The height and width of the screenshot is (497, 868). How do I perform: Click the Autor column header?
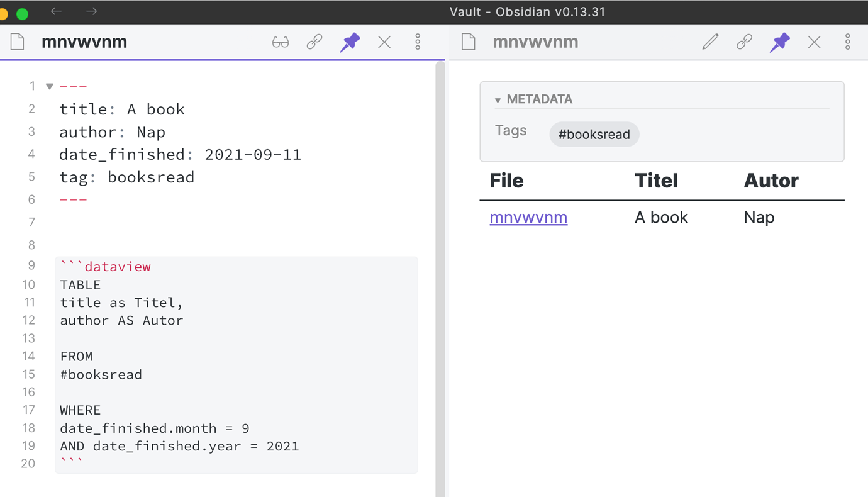771,181
